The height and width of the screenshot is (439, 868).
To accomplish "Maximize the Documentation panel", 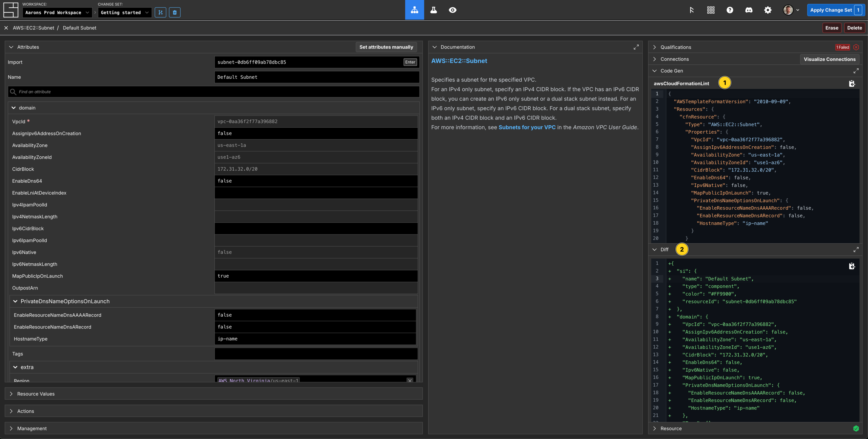I will (x=636, y=47).
